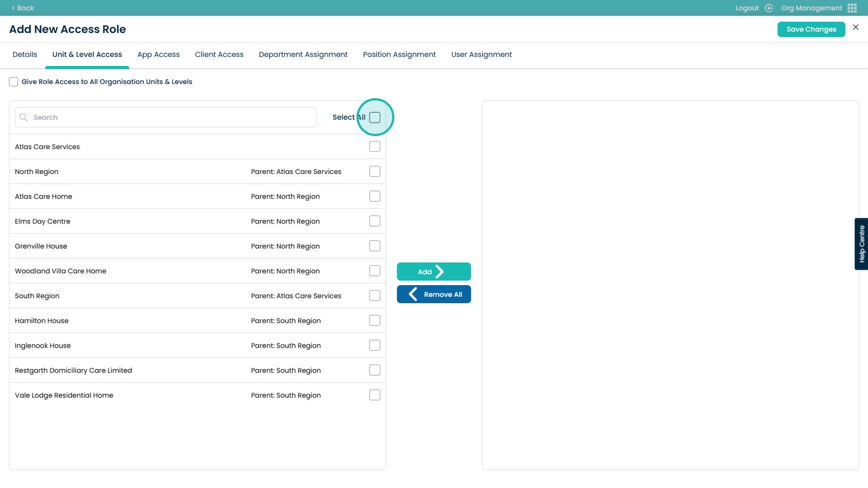Open the Org Management grid icon
Viewport: 868px width, 488px height.
coord(852,8)
